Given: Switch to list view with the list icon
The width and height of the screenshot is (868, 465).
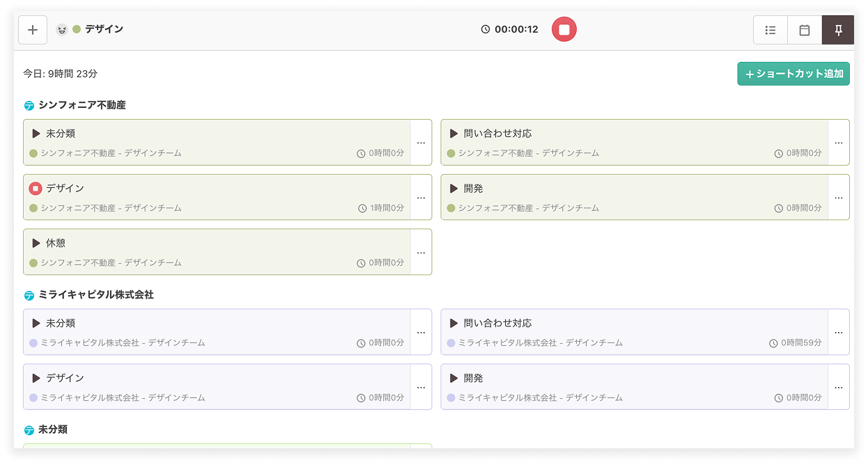Looking at the screenshot, I should click(x=770, y=29).
